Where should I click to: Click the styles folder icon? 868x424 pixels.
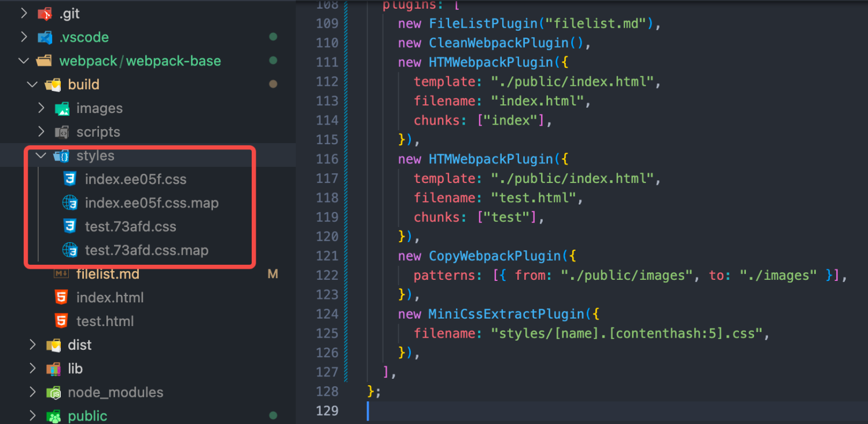pos(61,156)
